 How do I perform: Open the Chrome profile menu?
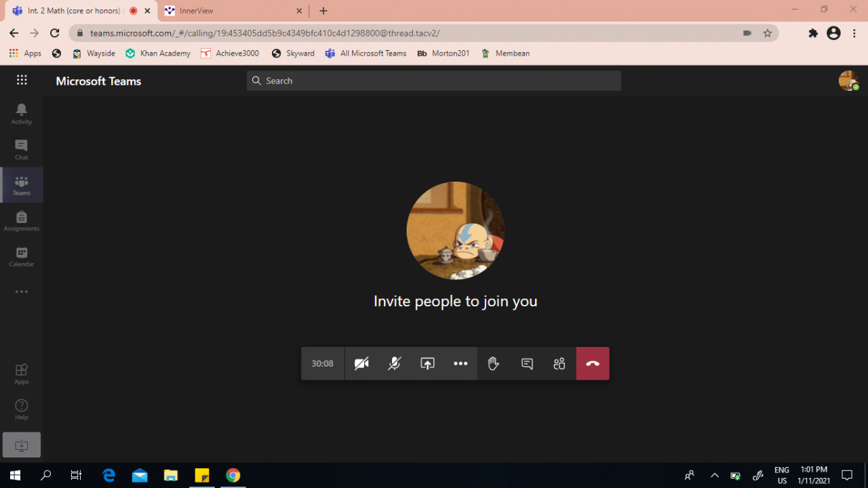click(x=833, y=33)
